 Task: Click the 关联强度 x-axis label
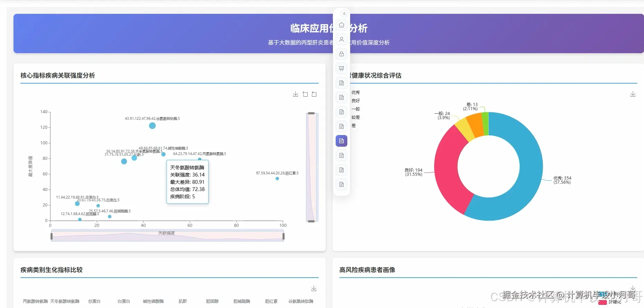coord(167,233)
